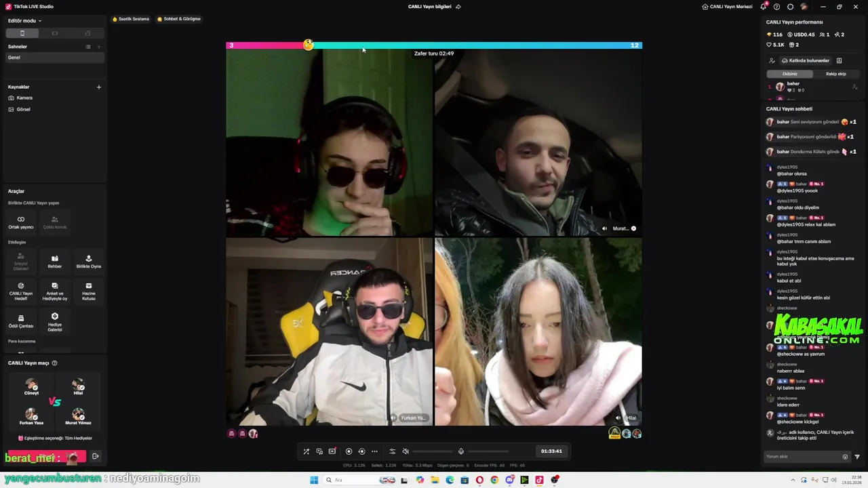
Task: Select the Kamera source
Action: tap(20, 98)
